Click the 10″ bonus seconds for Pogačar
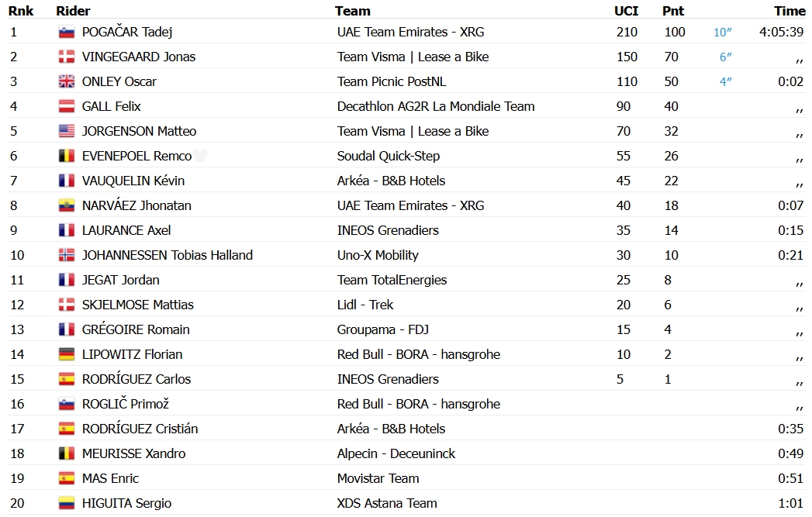This screenshot has width=812, height=517. 722,32
